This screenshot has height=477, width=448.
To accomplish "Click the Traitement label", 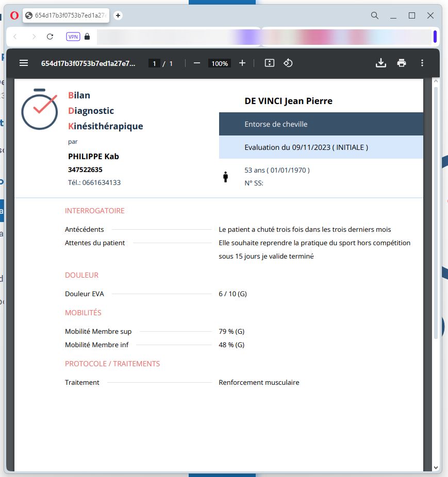I will [82, 382].
